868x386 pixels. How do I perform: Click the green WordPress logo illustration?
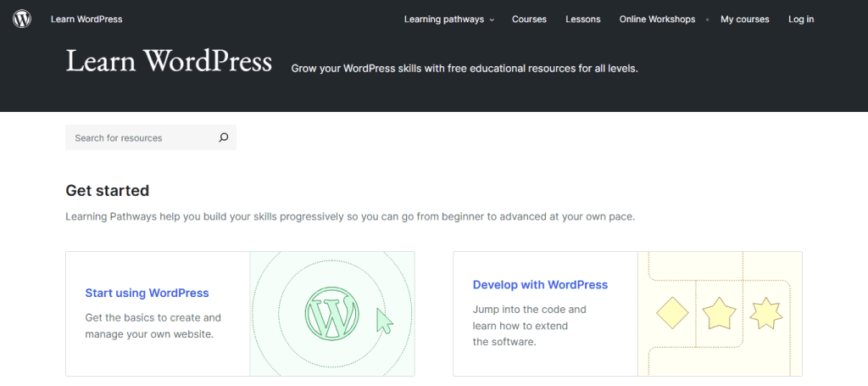[332, 313]
